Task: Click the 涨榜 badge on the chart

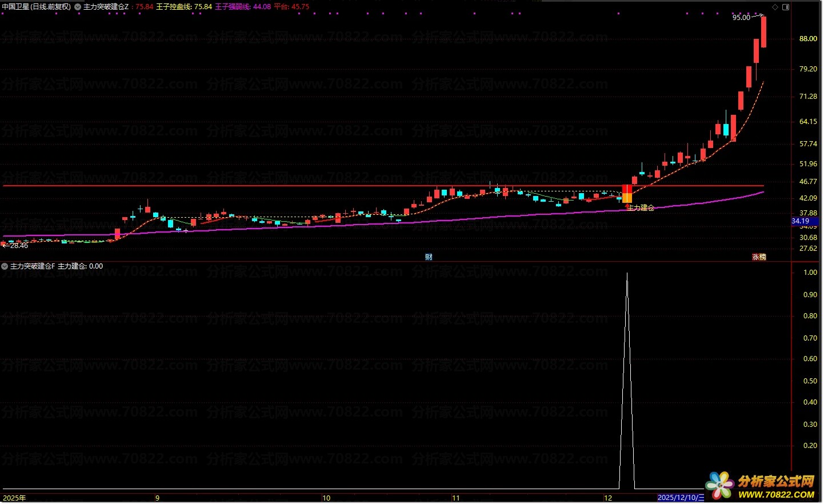Action: click(x=759, y=257)
